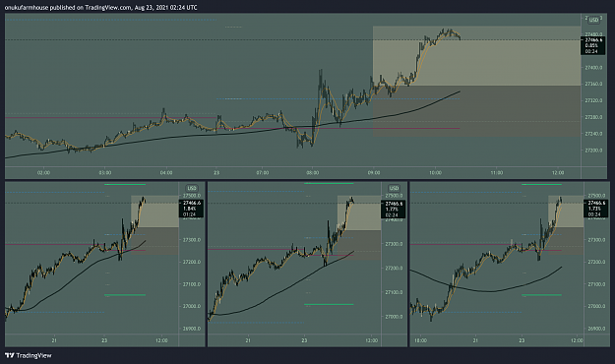Click 02:00 on top chart time axis
This screenshot has height=364, width=615.
(43, 172)
